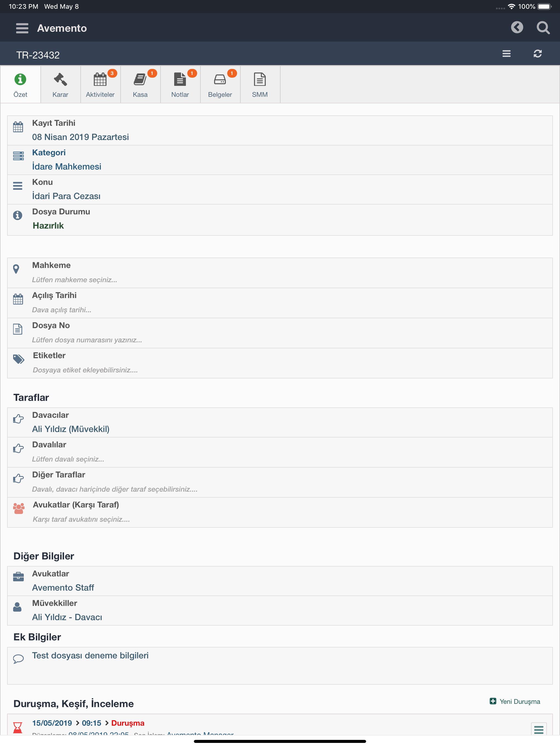This screenshot has height=747, width=560.
Task: Pick the case opening date in Açılış Tarihi
Action: (280, 303)
